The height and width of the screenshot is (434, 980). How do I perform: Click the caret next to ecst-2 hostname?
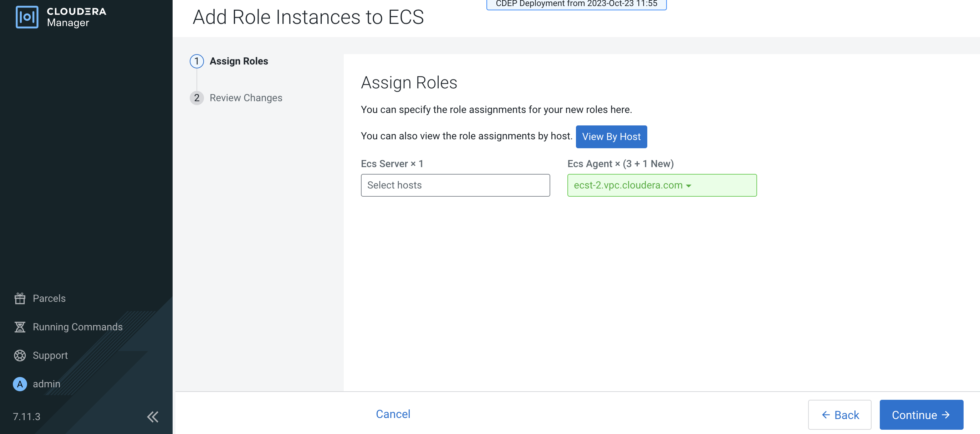[x=689, y=186]
